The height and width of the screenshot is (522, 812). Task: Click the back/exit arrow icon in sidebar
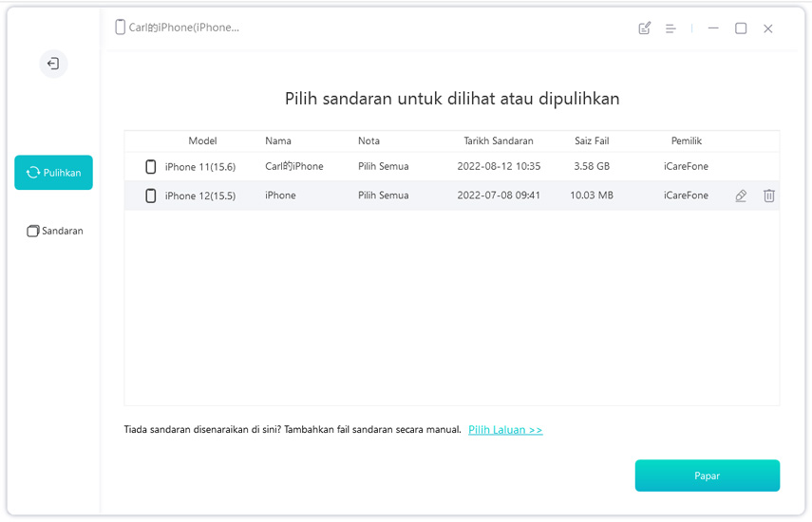(53, 64)
